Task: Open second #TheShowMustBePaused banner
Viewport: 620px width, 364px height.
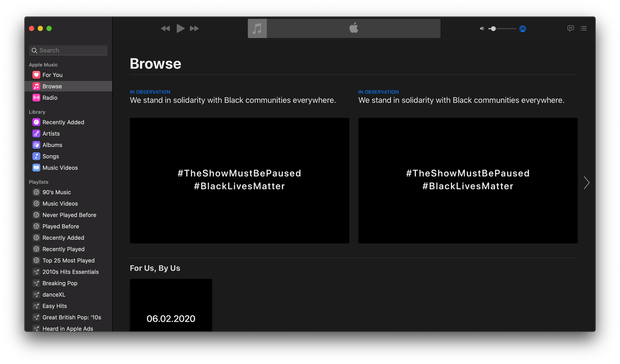Action: click(468, 181)
